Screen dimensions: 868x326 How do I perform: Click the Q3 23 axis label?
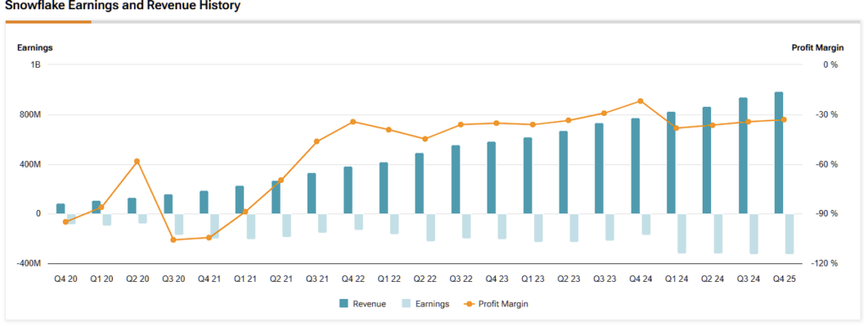[604, 279]
